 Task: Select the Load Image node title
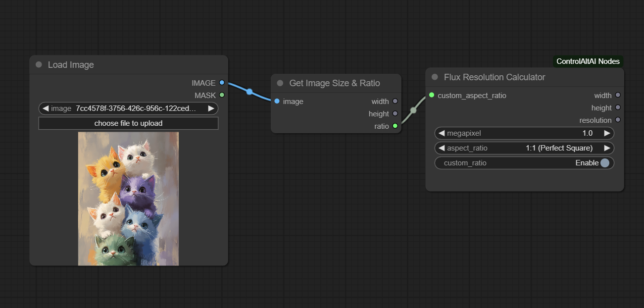(x=71, y=65)
